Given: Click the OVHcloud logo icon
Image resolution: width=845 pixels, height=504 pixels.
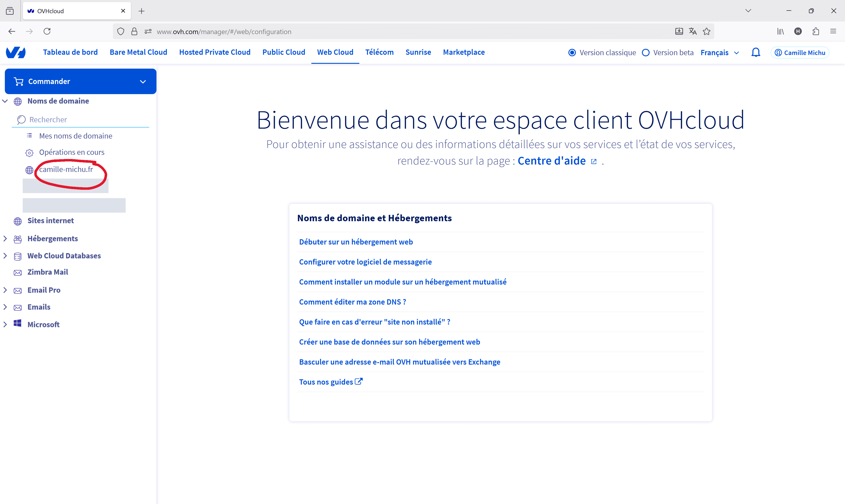Looking at the screenshot, I should tap(16, 52).
